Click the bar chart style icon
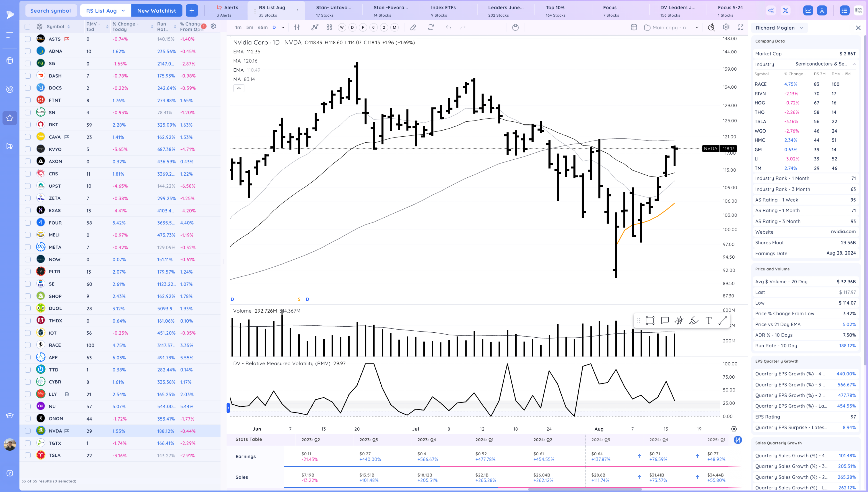 point(297,27)
